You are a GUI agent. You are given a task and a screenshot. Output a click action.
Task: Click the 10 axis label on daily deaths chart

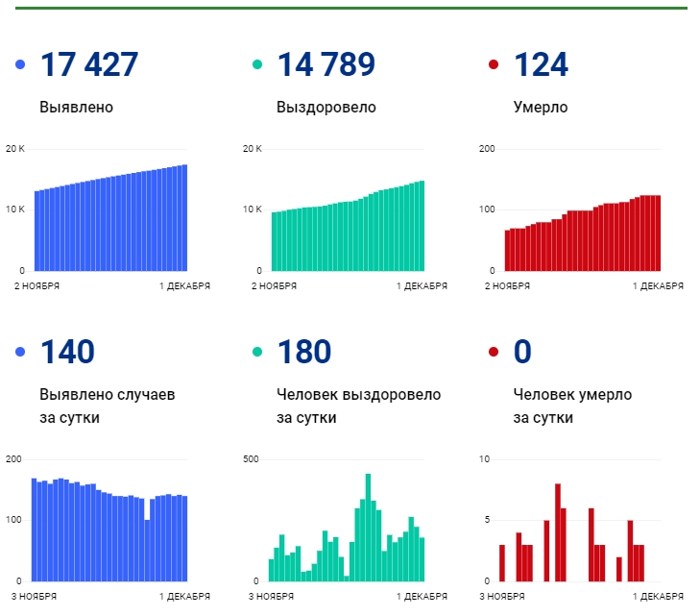484,459
